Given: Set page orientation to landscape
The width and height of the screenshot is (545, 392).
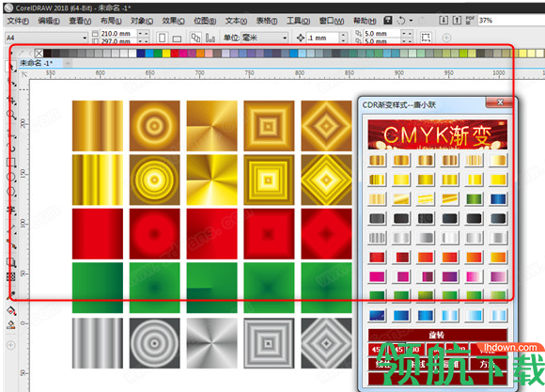Looking at the screenshot, I should 177,39.
